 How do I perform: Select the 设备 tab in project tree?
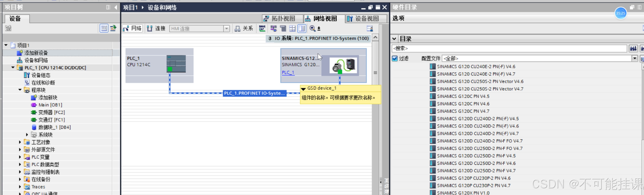[x=17, y=19]
